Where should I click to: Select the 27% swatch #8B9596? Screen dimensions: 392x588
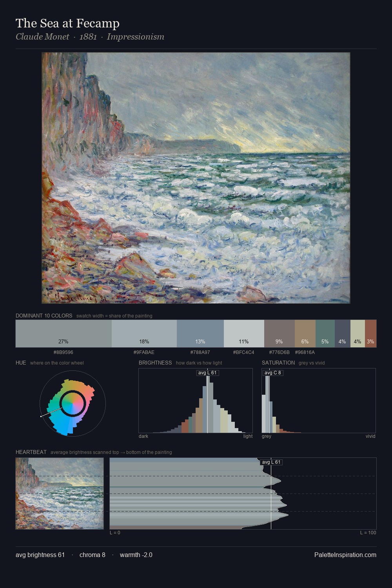coord(64,334)
